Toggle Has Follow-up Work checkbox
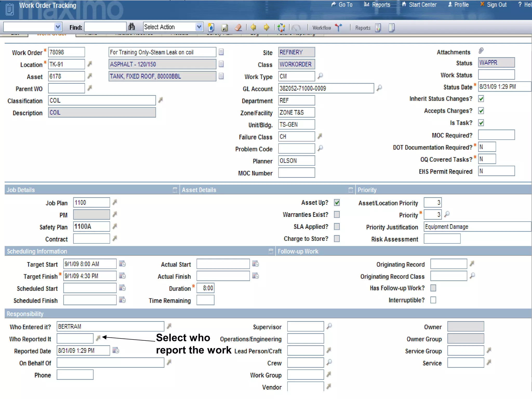The image size is (532, 399). tap(433, 288)
